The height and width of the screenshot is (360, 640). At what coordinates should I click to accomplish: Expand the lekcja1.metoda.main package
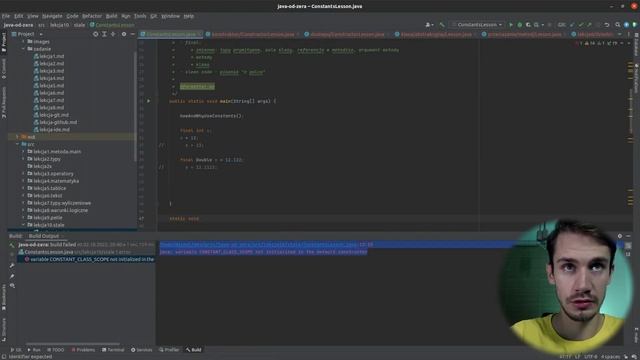[x=24, y=151]
